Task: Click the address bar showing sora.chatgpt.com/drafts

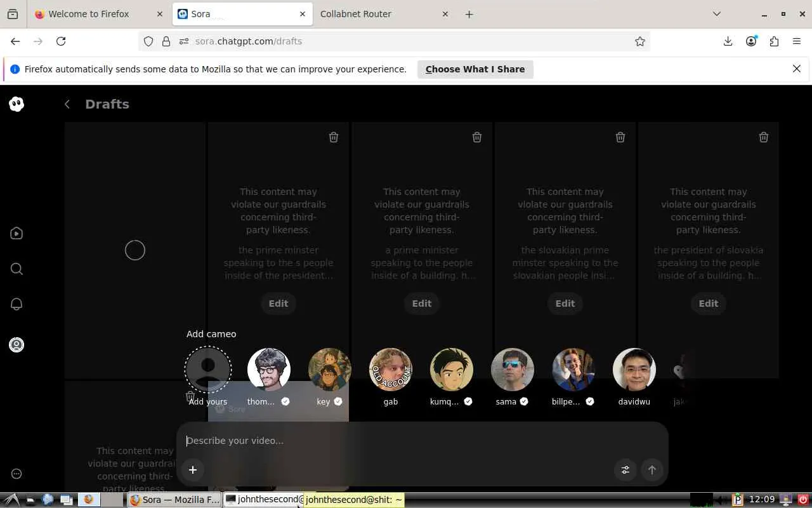Action: pyautogui.click(x=393, y=41)
